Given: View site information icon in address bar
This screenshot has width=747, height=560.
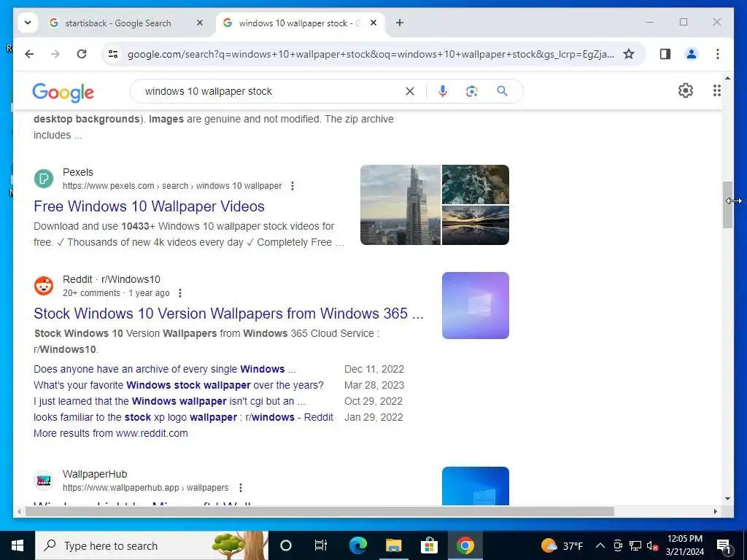Looking at the screenshot, I should 113,54.
